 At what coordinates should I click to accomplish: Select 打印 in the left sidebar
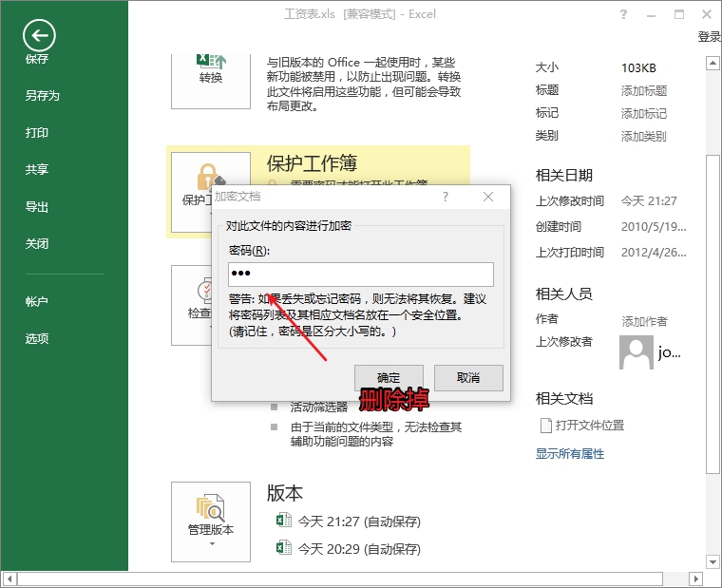pyautogui.click(x=37, y=133)
